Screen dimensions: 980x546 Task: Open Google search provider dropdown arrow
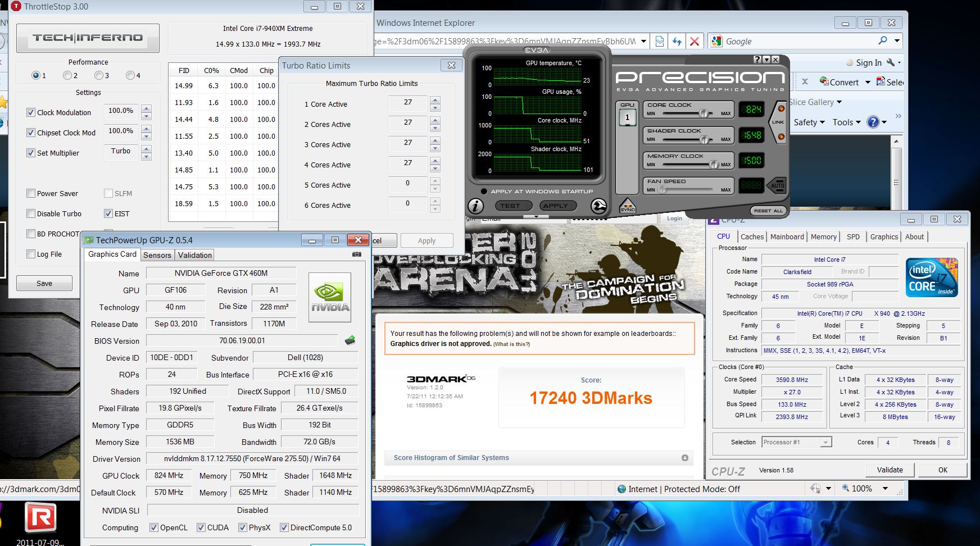click(x=897, y=40)
